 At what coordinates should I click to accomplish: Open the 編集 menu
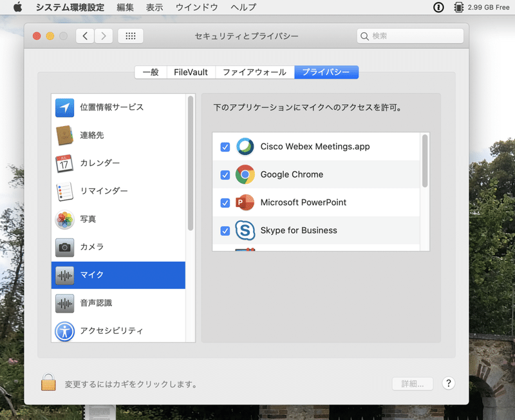click(x=125, y=7)
